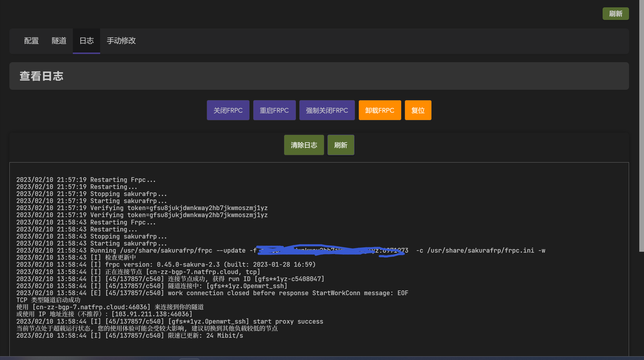Viewport: 644px width, 360px height.
Task: Click the 刷新 button beside 清除日志
Action: click(341, 145)
